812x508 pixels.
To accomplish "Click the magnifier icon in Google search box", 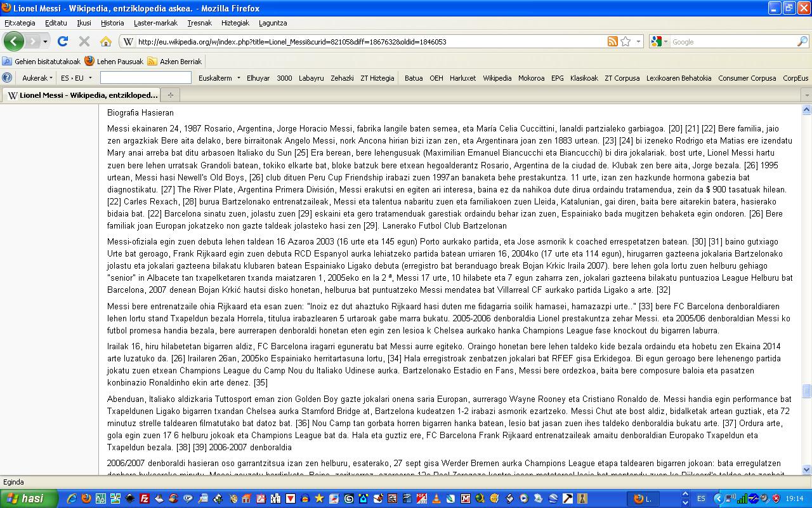I will coord(802,41).
